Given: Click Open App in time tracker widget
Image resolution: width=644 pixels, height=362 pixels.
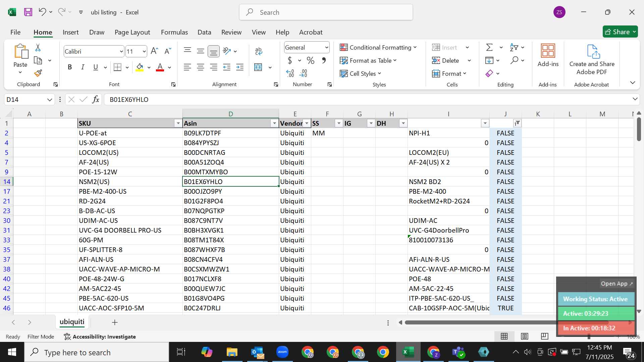Looking at the screenshot, I should [616, 284].
